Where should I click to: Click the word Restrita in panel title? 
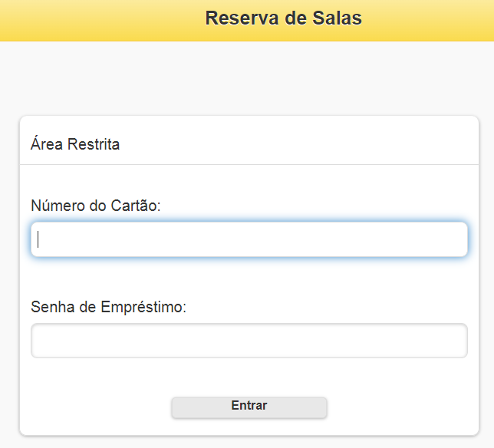[94, 144]
